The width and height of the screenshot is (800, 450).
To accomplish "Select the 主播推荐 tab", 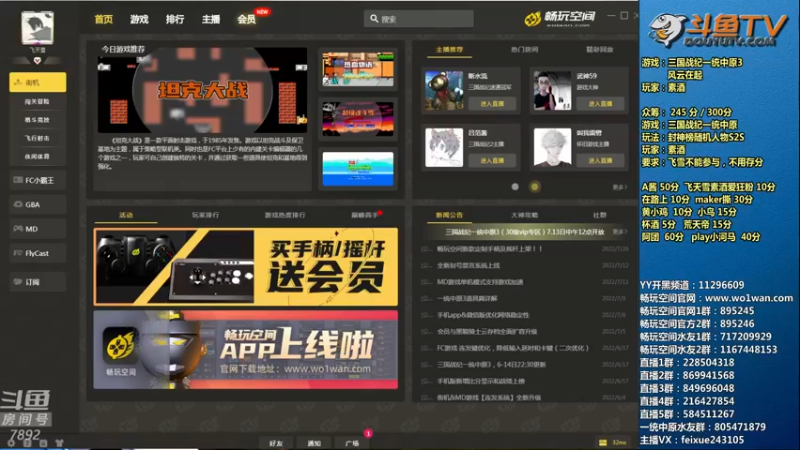I will 449,49.
